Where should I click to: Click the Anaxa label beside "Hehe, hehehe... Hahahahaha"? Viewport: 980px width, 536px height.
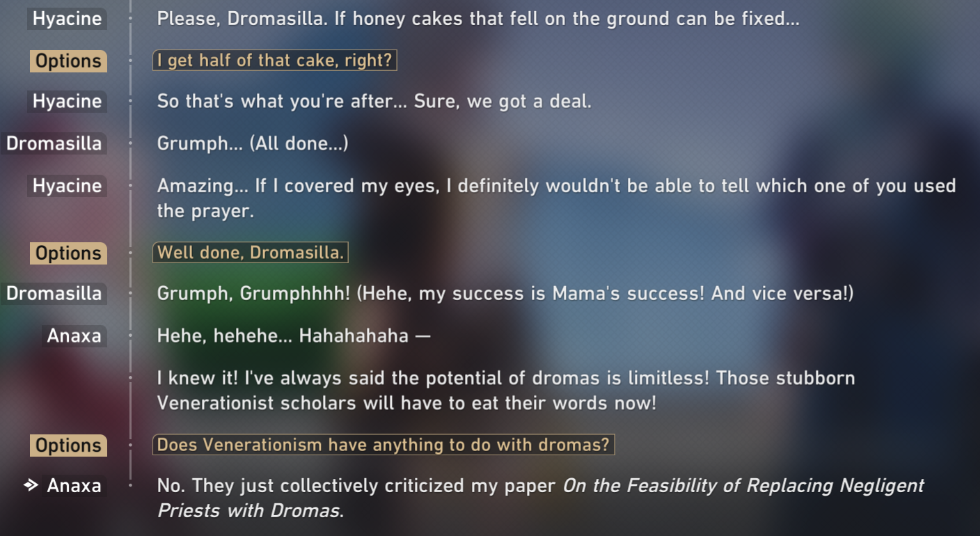pyautogui.click(x=74, y=336)
